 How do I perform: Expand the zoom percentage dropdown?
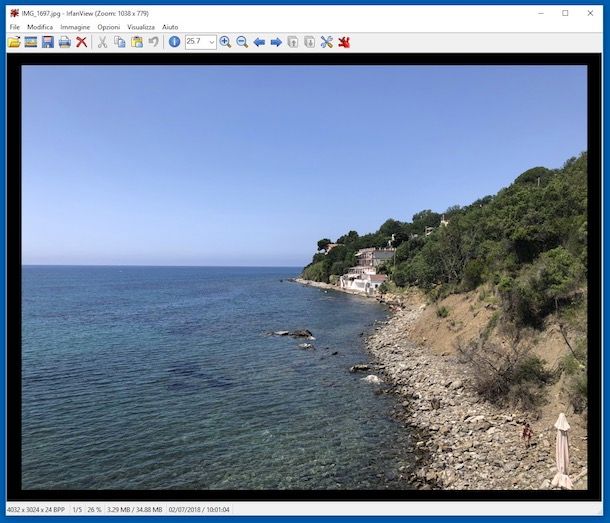click(x=211, y=42)
